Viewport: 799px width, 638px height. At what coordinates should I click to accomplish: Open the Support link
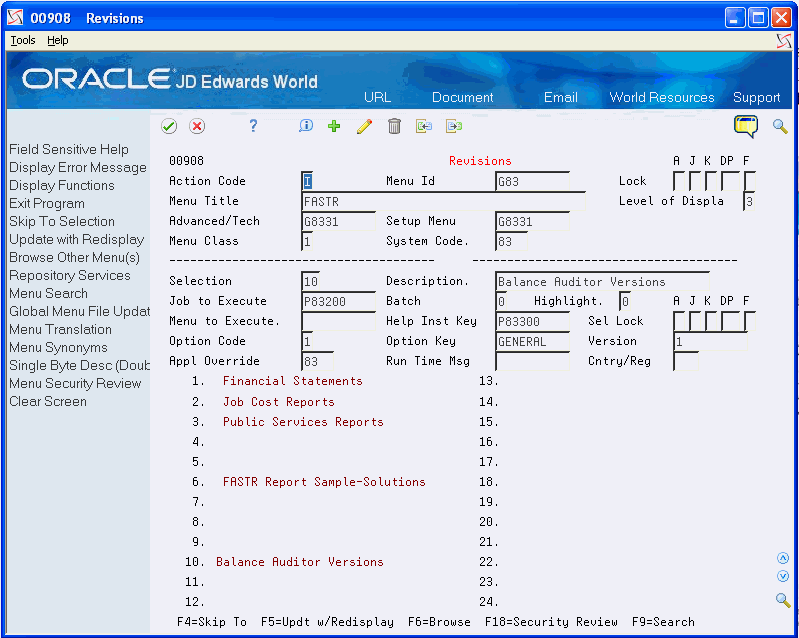tap(756, 97)
